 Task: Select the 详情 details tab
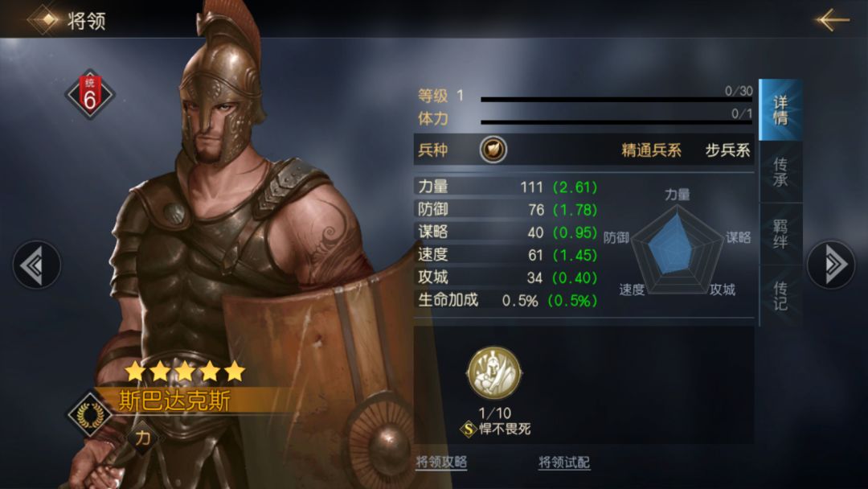click(780, 109)
